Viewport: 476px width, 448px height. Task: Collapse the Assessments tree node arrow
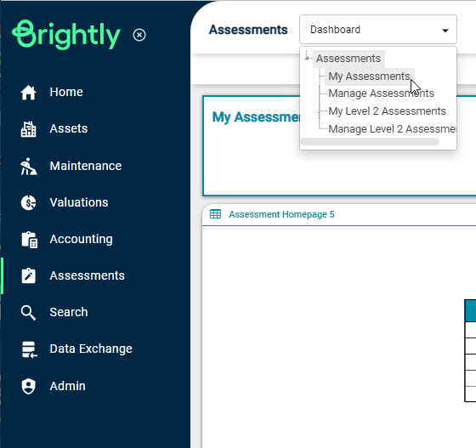coord(307,57)
